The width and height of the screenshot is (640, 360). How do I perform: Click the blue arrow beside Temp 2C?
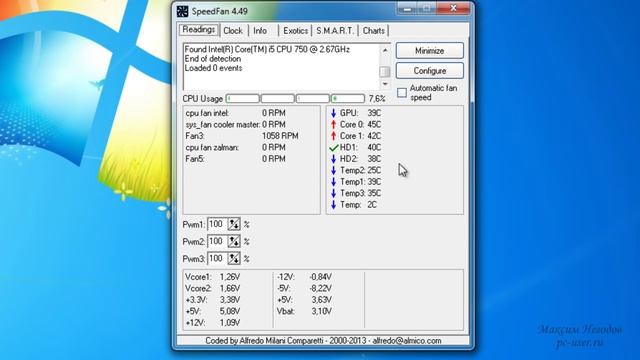pos(333,204)
